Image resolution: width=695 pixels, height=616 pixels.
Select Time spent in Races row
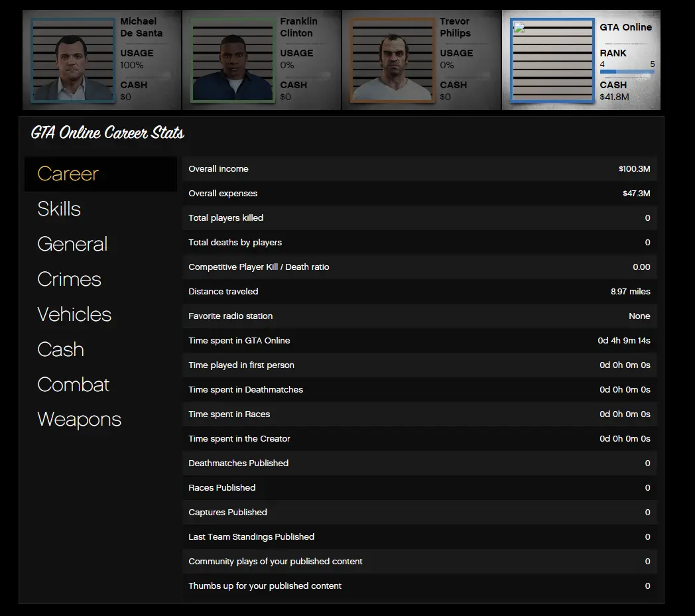(x=419, y=414)
